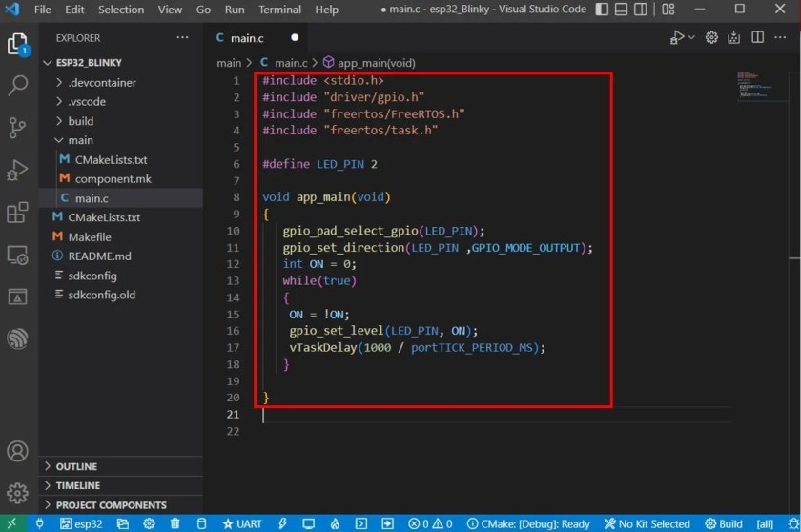Open README.md in the explorer
This screenshot has height=532, width=801.
click(x=99, y=256)
